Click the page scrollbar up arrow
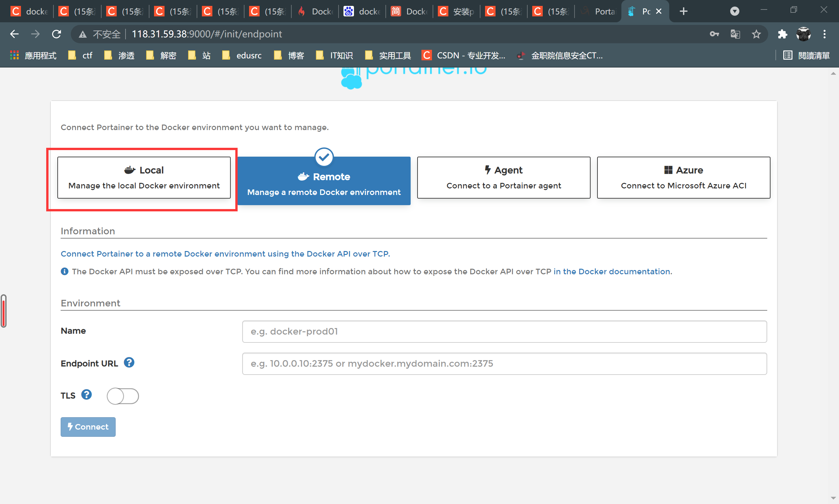 pos(833,73)
